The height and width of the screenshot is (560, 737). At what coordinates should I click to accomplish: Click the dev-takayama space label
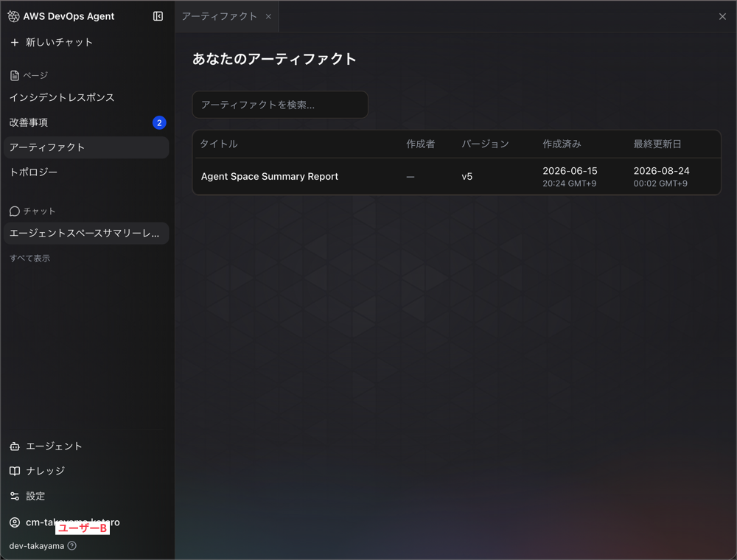click(x=37, y=546)
